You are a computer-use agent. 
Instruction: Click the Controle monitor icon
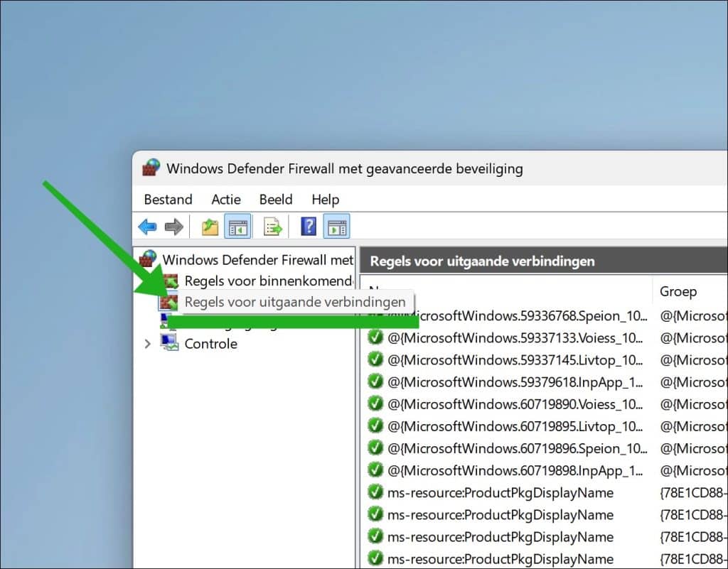point(169,343)
